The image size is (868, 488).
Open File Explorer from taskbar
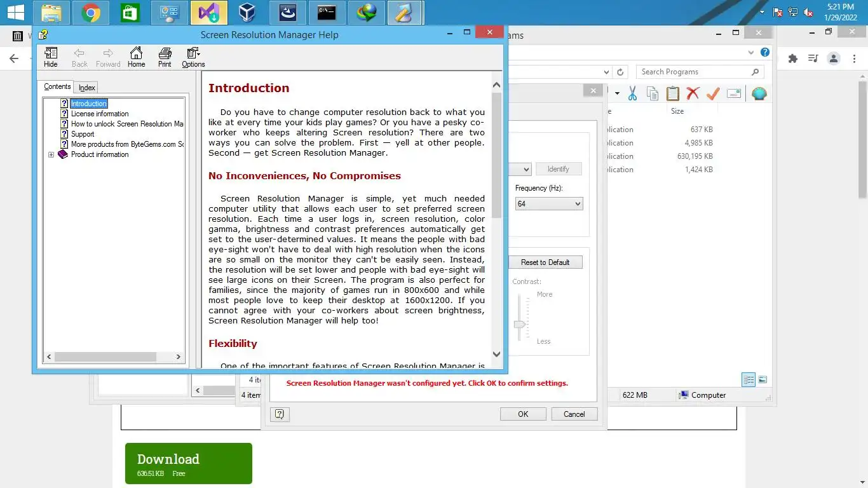[x=51, y=13]
